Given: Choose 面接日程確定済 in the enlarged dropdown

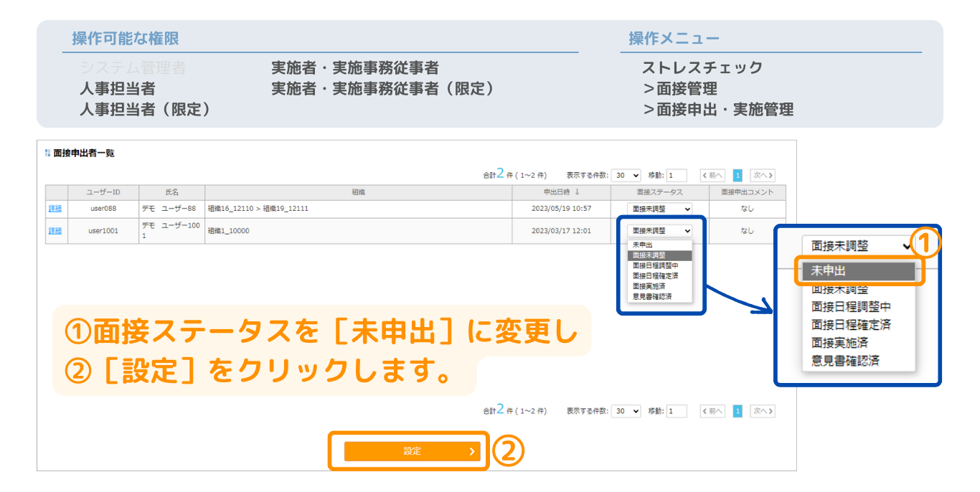Looking at the screenshot, I should (x=851, y=325).
